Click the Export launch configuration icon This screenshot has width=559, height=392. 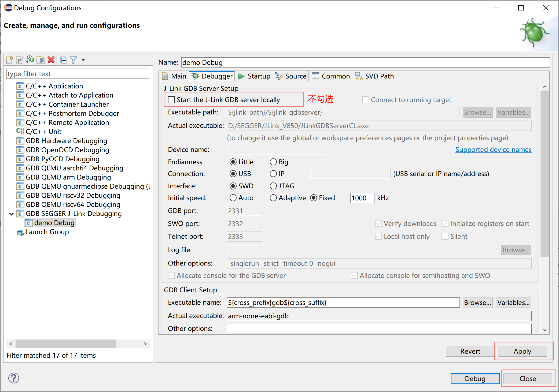tap(30, 60)
